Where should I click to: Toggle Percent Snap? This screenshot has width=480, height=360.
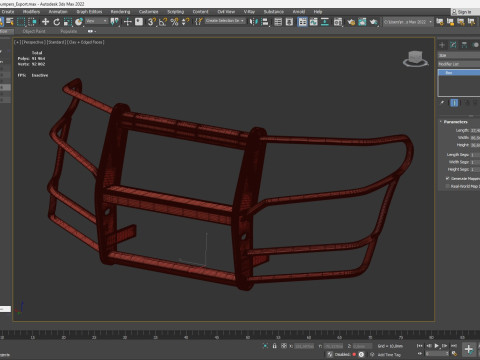(174, 22)
